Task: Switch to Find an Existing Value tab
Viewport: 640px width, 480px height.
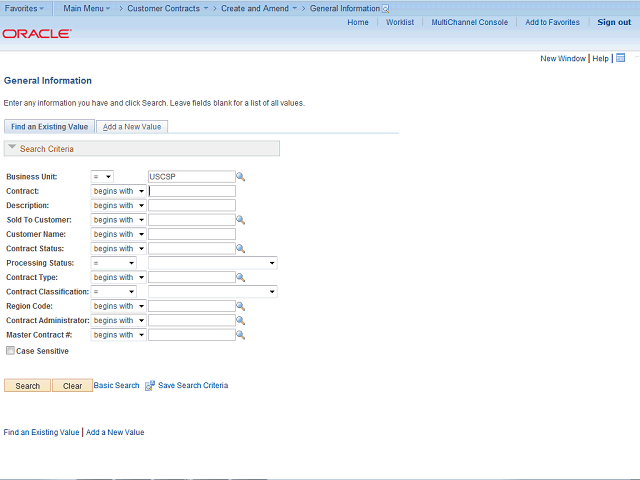Action: click(49, 127)
